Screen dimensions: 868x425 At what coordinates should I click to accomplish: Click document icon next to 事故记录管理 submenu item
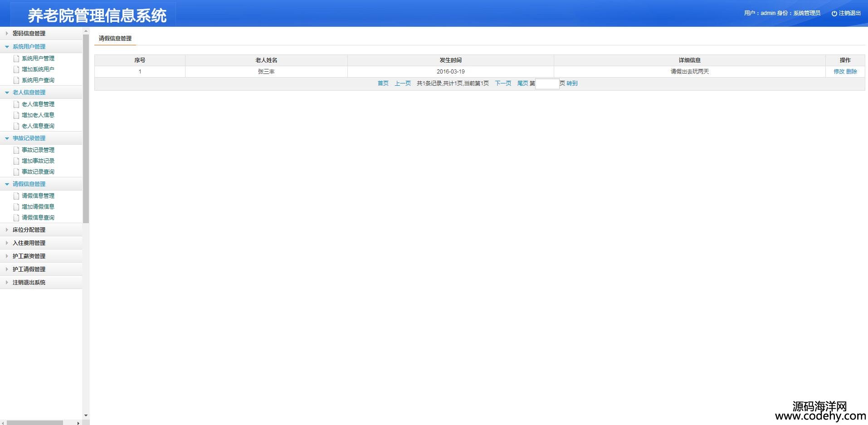[x=16, y=150]
